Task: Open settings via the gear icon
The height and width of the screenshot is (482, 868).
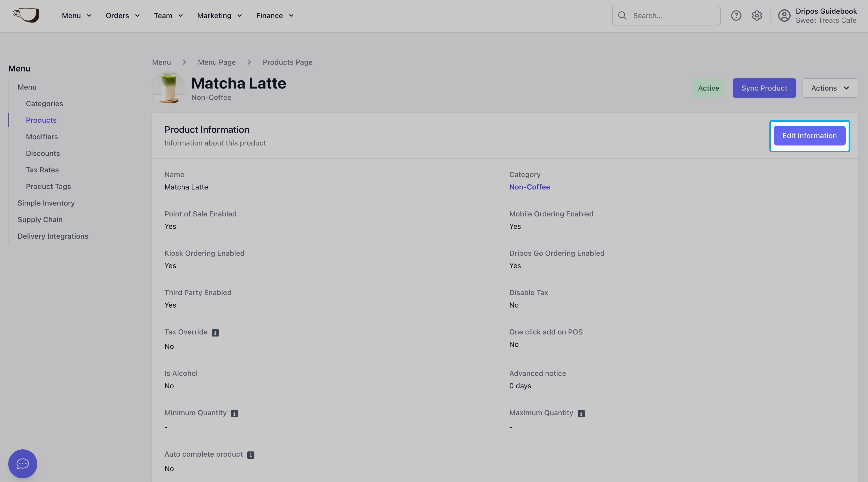Action: [x=757, y=16]
